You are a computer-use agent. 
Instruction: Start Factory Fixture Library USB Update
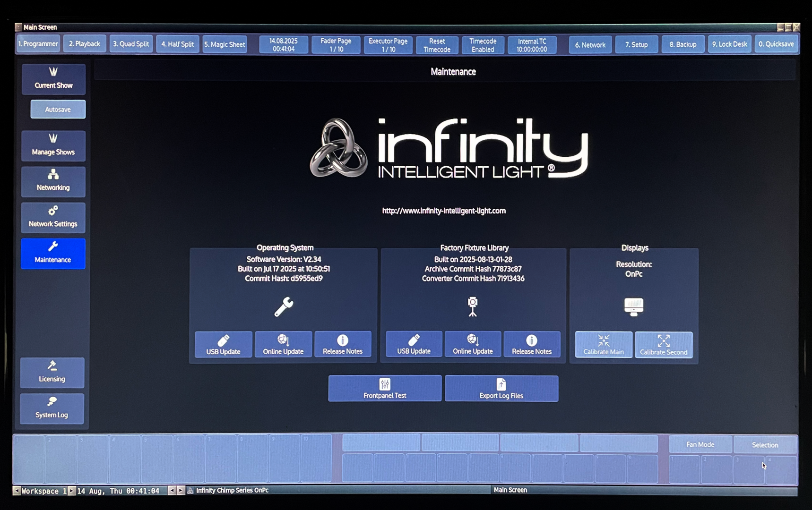(x=414, y=344)
